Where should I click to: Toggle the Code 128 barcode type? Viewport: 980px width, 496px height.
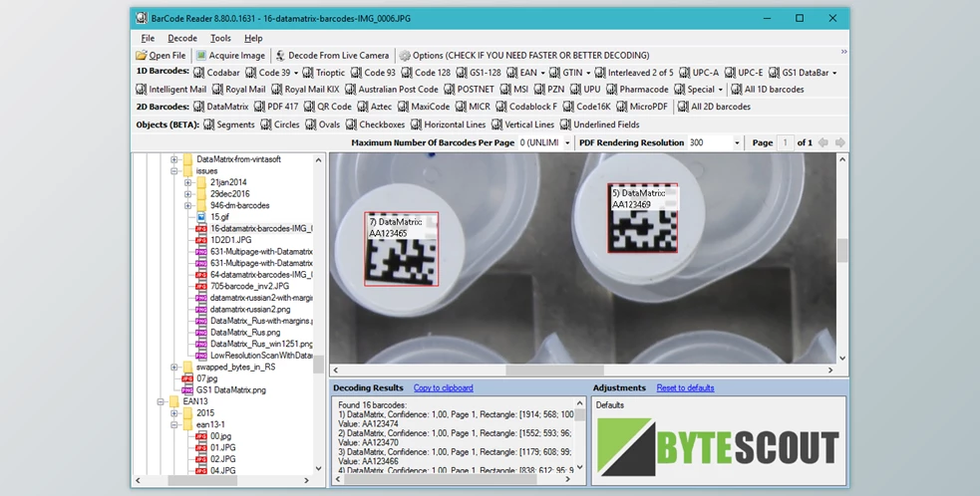(426, 73)
